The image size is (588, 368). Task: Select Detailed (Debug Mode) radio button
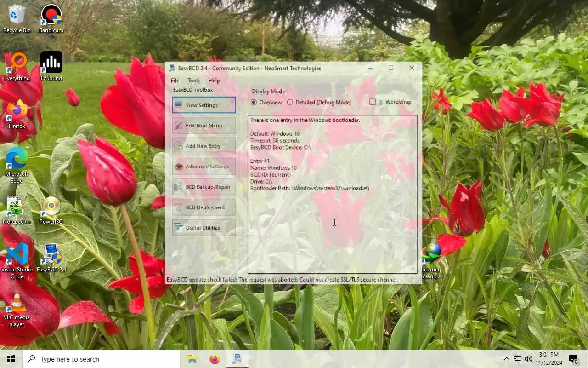point(319,102)
